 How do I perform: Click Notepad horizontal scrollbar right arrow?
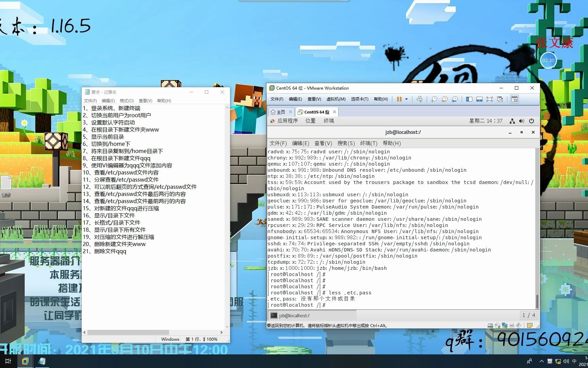(x=221, y=332)
